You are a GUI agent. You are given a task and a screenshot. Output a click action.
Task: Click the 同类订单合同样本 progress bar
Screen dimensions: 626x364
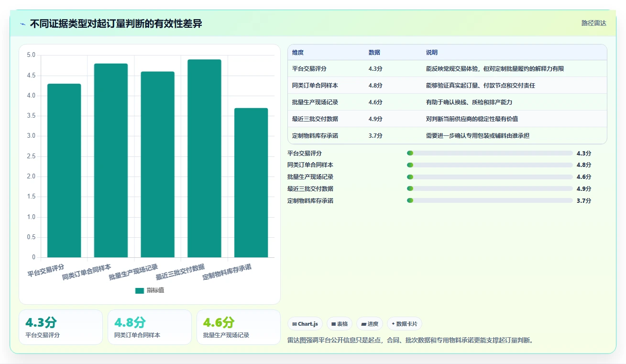[490, 165]
